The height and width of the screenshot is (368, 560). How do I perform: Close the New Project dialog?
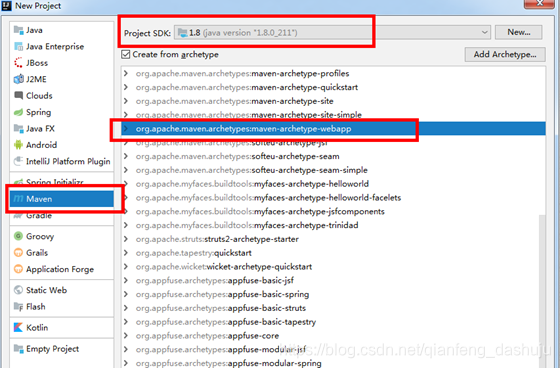[539, 4]
